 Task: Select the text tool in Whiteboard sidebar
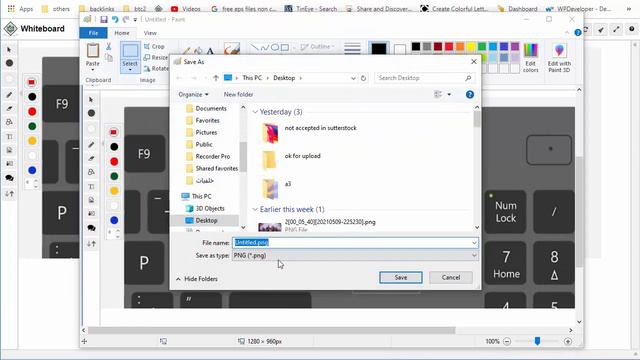point(9,136)
